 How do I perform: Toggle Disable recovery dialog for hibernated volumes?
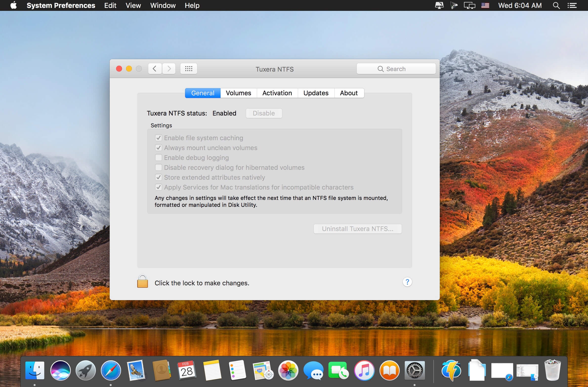tap(158, 167)
